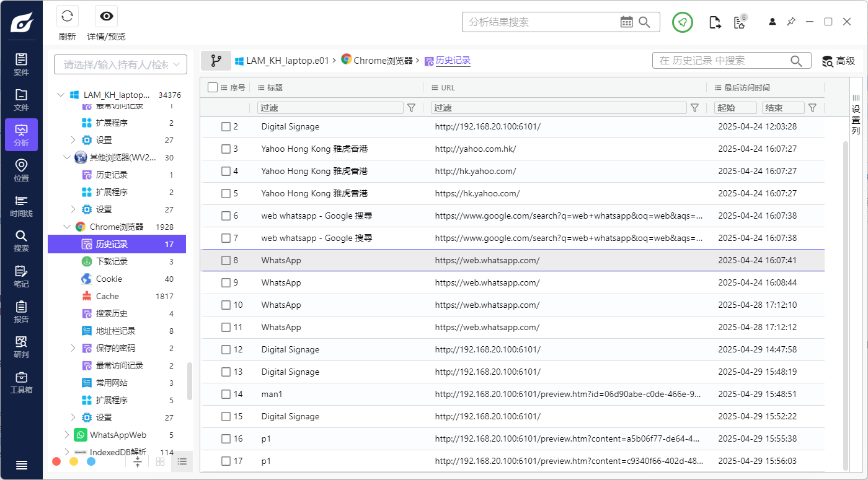Click the hamburger menu icon at sidebar bottom
Viewport: 868px width, 480px height.
21,465
